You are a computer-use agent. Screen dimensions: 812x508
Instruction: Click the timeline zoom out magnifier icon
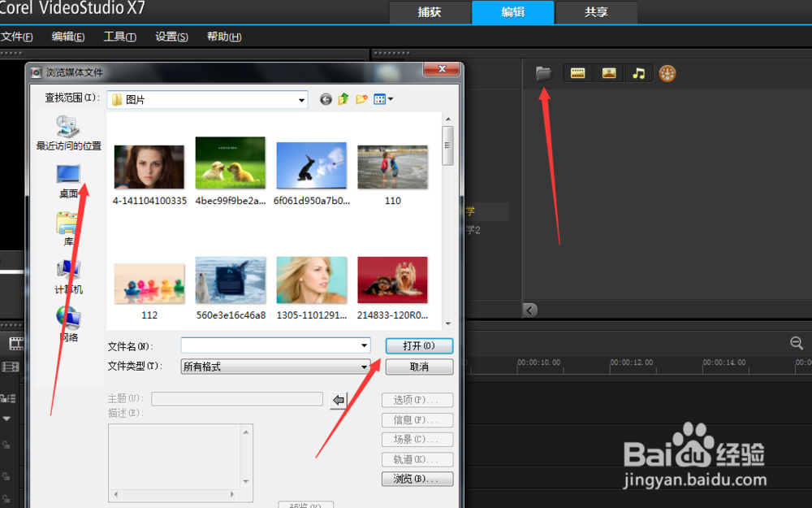click(x=797, y=343)
